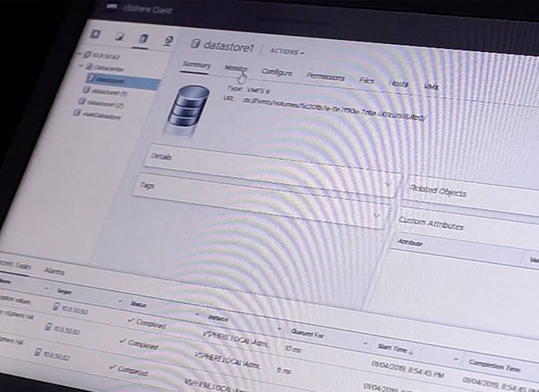Open the Configure tab
The height and width of the screenshot is (392, 539).
pos(277,72)
